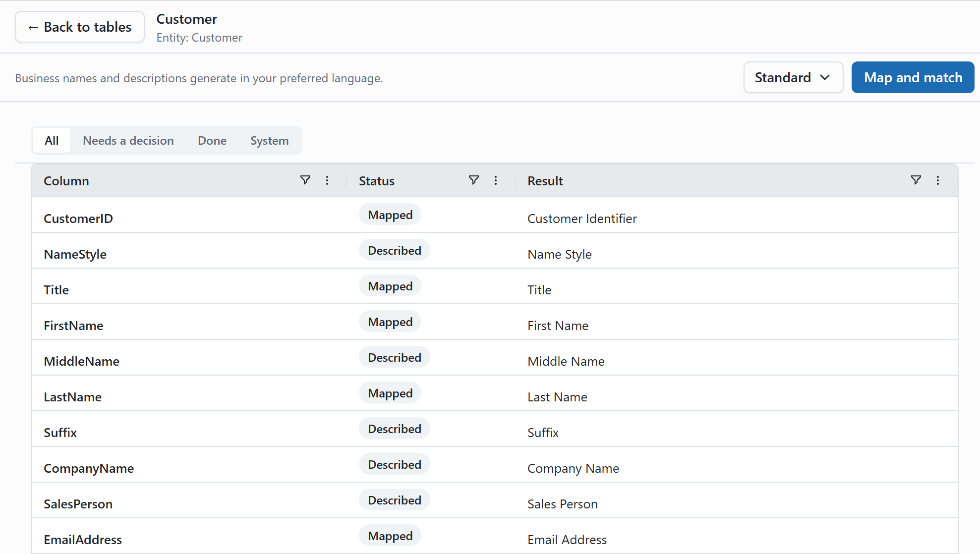The width and height of the screenshot is (980, 554).
Task: Open filter for the Status header
Action: tap(474, 180)
